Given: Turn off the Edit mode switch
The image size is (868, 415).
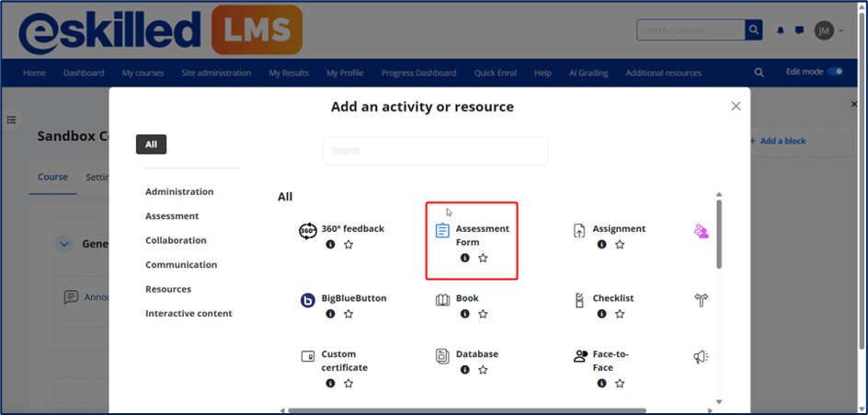Looking at the screenshot, I should tap(835, 72).
